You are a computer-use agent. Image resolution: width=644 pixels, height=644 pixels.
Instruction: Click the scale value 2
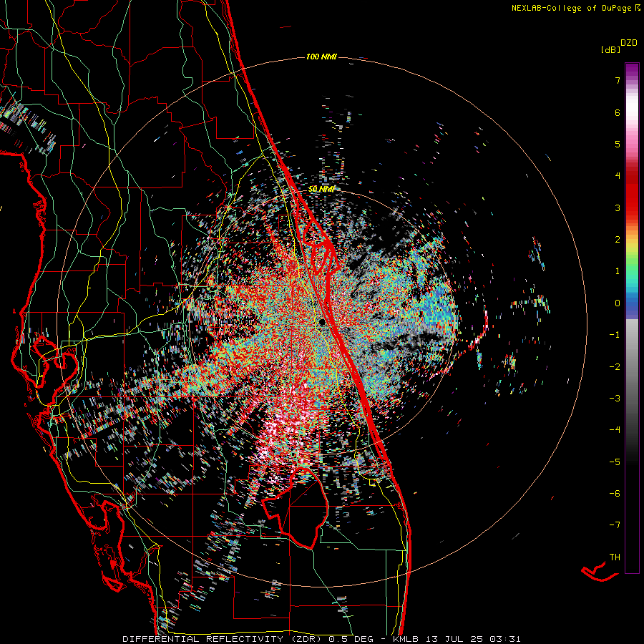[618, 240]
